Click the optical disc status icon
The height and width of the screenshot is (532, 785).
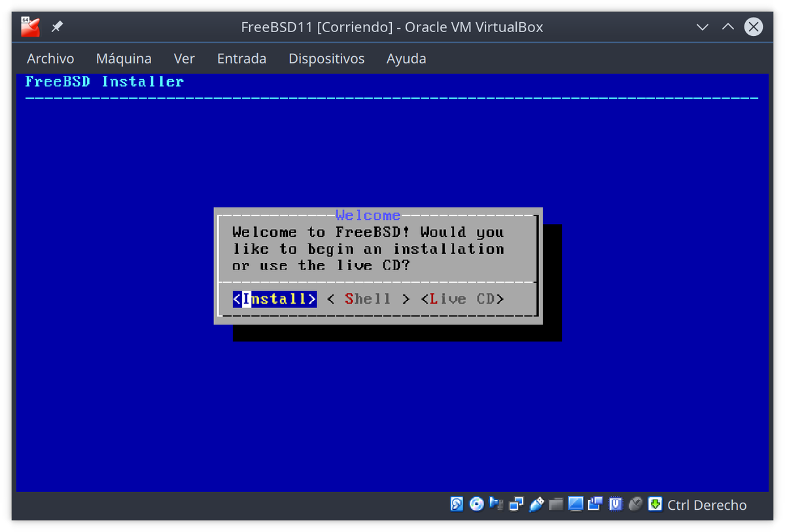(x=477, y=504)
